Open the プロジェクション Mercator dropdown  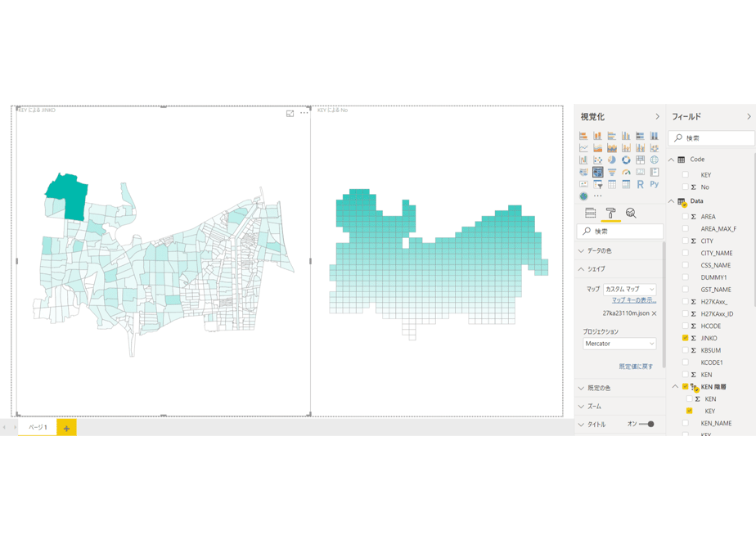[619, 344]
